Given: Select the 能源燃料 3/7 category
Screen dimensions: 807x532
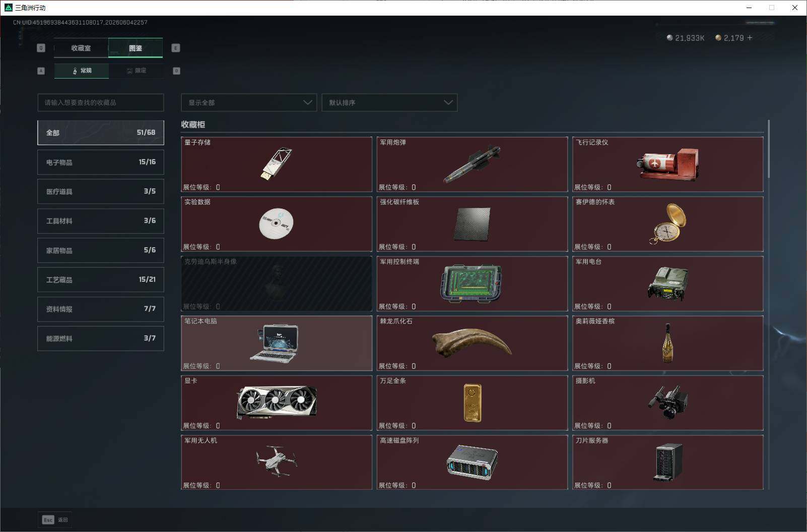Looking at the screenshot, I should [x=101, y=339].
